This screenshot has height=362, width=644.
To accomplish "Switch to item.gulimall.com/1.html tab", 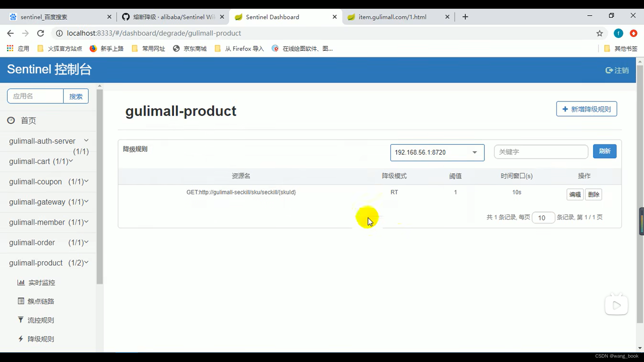I will [392, 17].
